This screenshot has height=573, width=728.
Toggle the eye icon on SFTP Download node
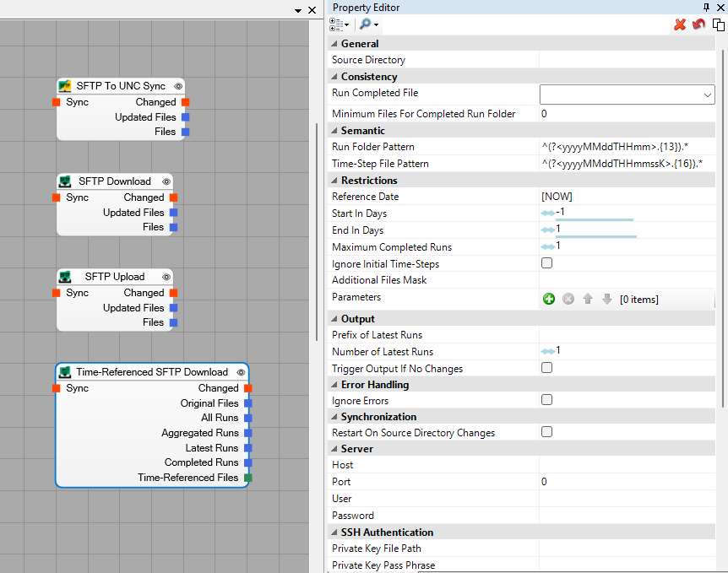166,181
